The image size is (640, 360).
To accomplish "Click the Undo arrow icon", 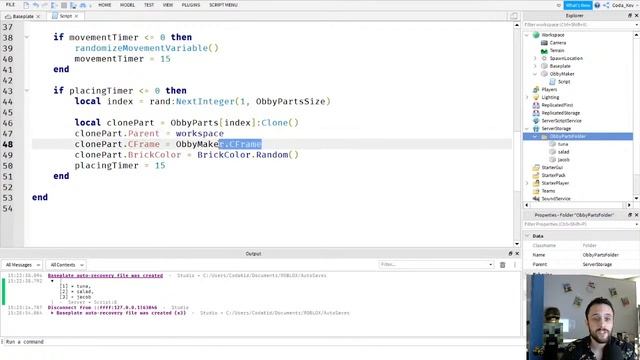I will [x=36, y=5].
